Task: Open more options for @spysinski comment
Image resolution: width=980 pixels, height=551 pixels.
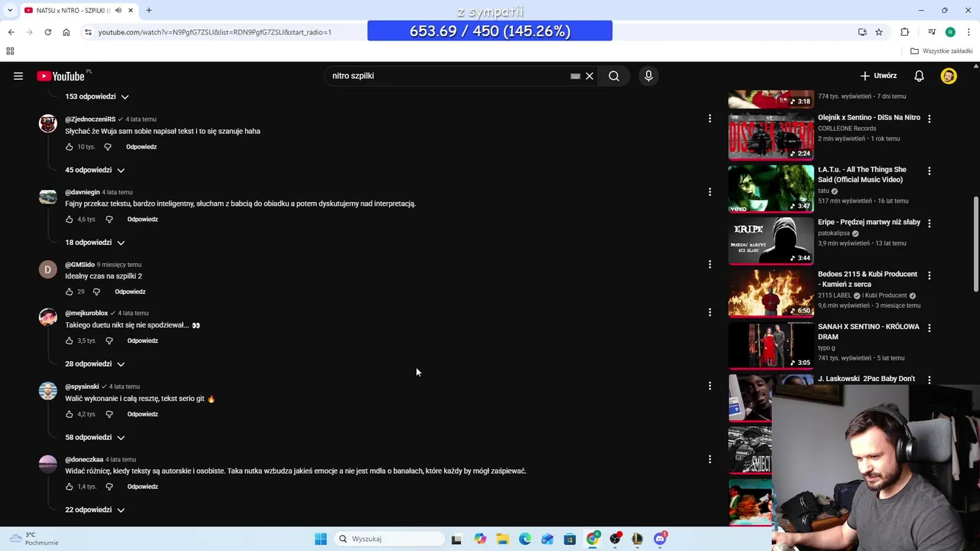Action: coord(710,386)
